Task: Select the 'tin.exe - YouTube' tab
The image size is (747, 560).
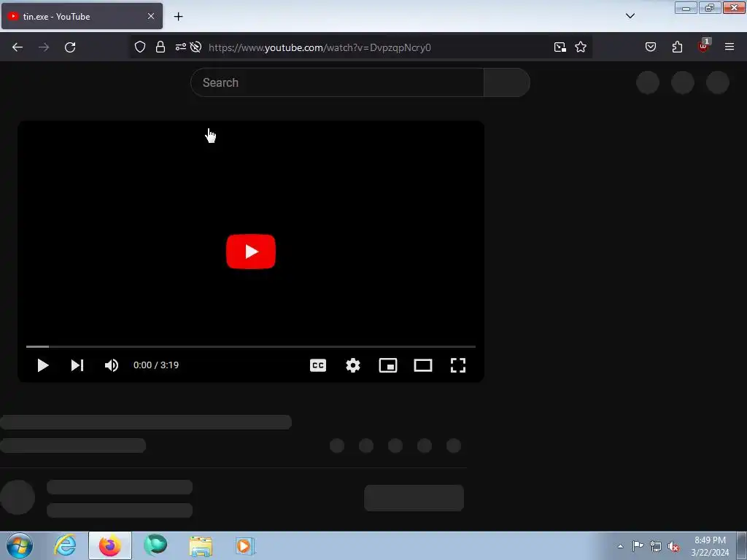Action: (82, 16)
